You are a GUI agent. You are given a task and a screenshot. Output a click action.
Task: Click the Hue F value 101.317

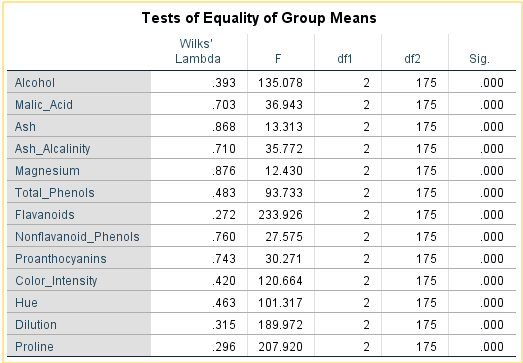[281, 303]
